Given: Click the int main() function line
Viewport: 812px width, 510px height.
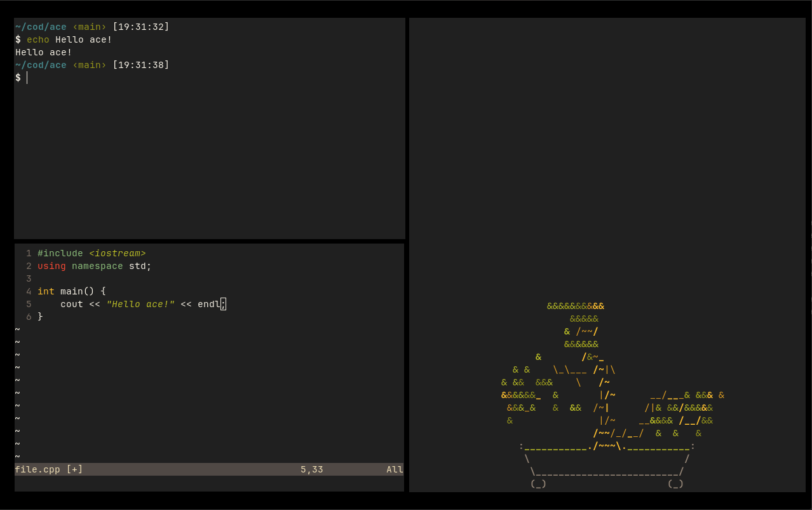Looking at the screenshot, I should [72, 291].
